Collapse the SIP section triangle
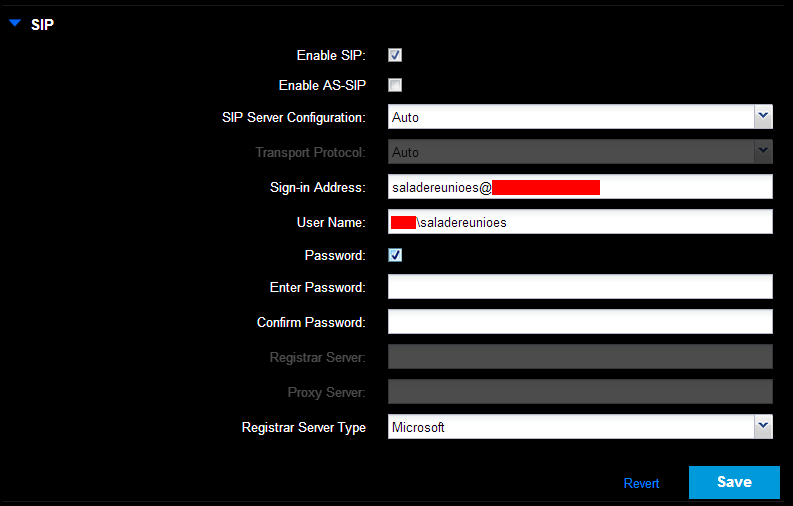 [15, 23]
